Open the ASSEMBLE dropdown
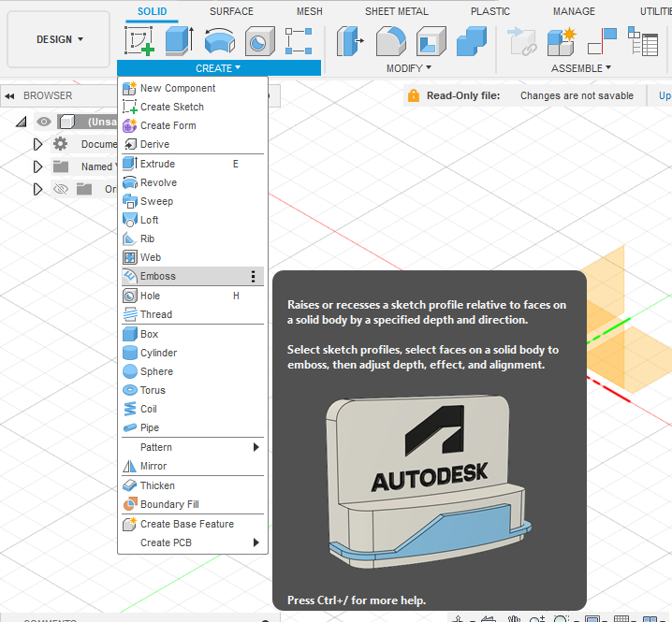 pos(580,68)
